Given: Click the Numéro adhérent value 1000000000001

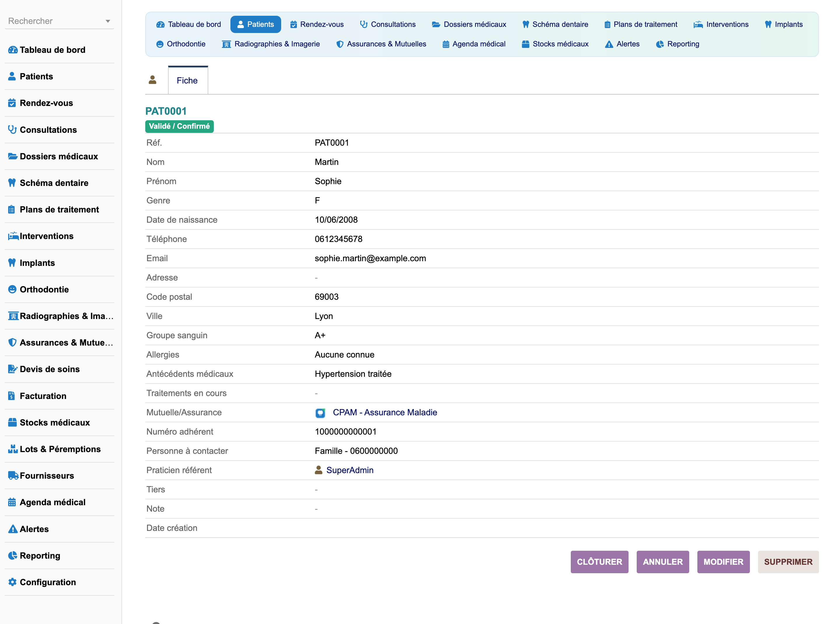Looking at the screenshot, I should pos(346,432).
